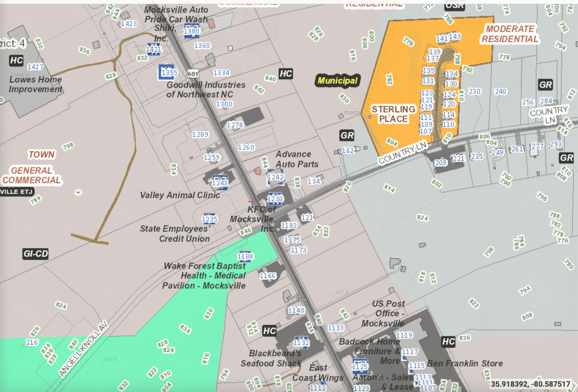Select address number 1334
Image resolution: width=578 pixels, height=392 pixels.
click(221, 73)
